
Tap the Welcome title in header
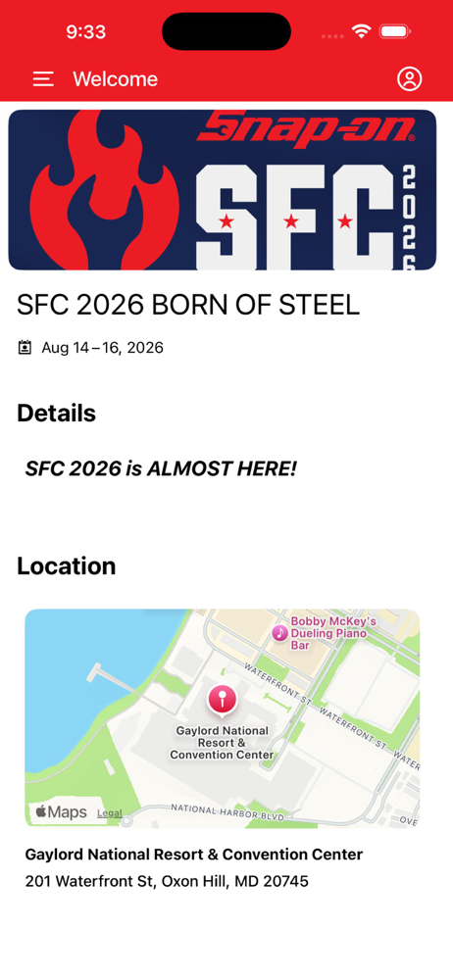pyautogui.click(x=115, y=78)
